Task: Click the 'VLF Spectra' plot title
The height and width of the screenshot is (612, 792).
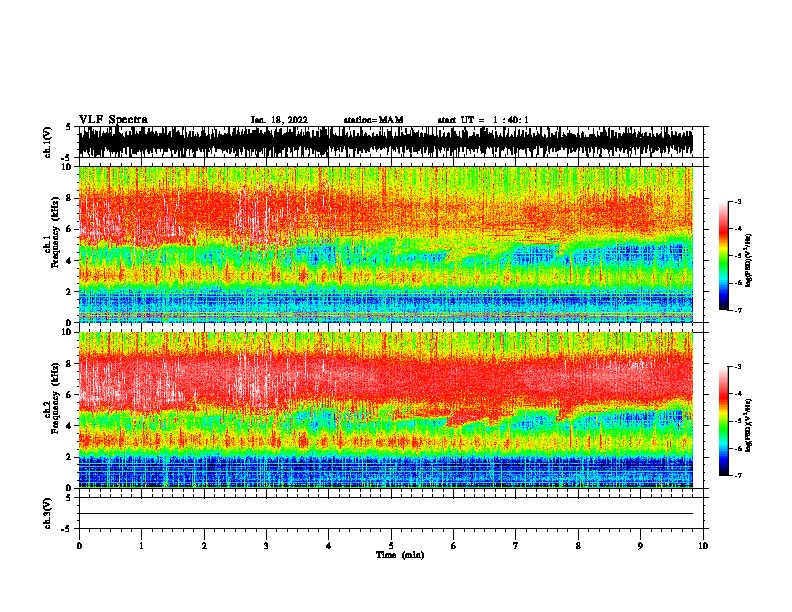Action: [113, 120]
